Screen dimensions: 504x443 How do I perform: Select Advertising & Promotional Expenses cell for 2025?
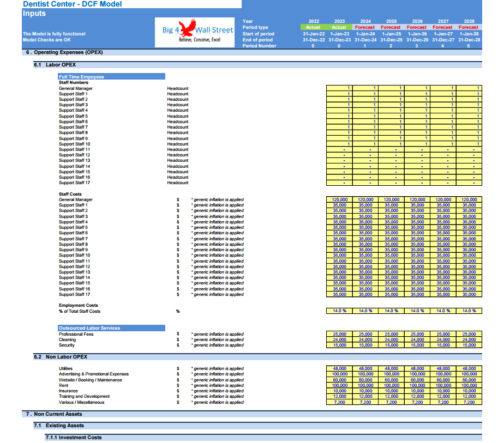point(392,374)
